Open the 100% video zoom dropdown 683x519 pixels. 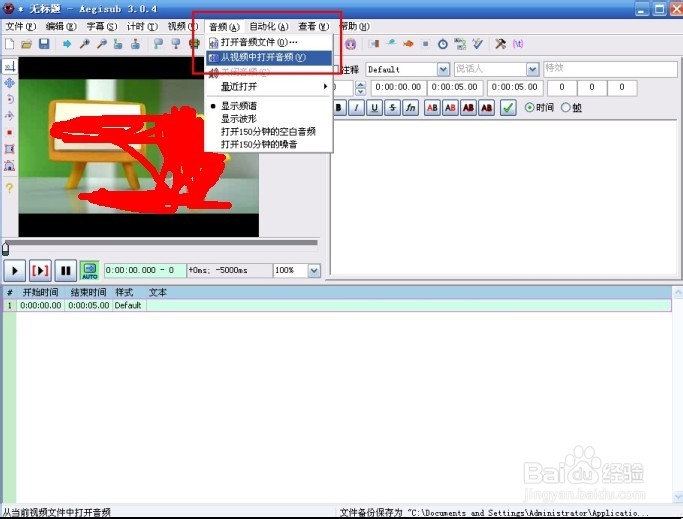coord(314,271)
